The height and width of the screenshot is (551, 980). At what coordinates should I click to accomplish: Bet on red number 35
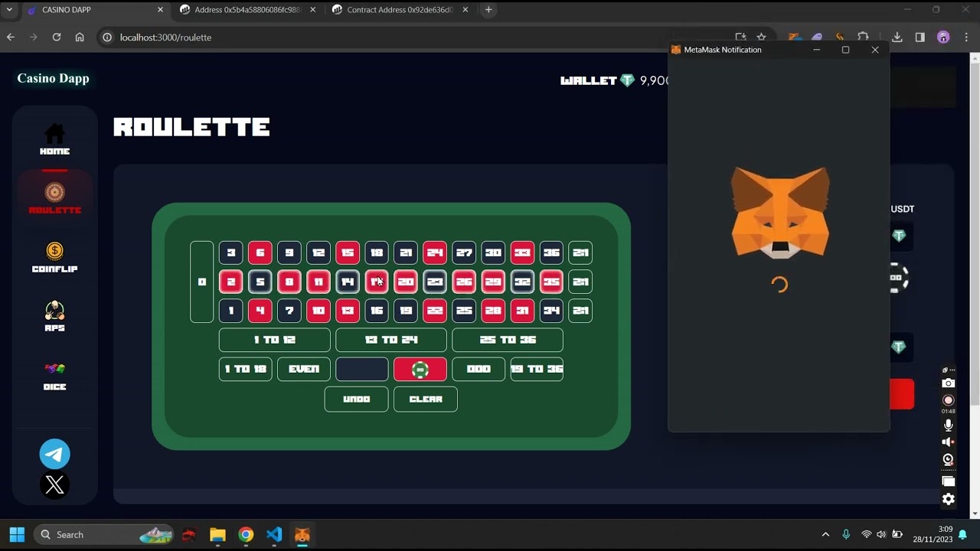coord(551,282)
